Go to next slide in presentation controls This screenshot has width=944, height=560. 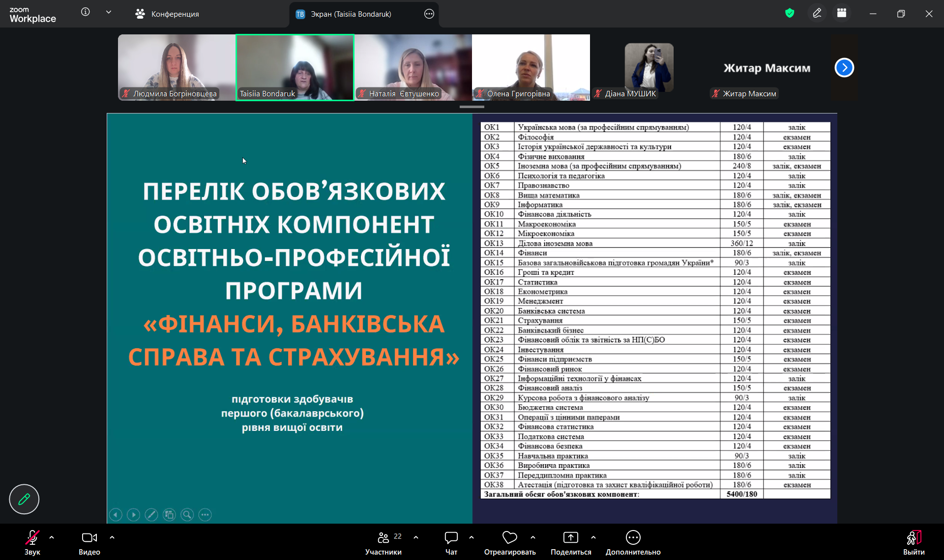coord(133,514)
